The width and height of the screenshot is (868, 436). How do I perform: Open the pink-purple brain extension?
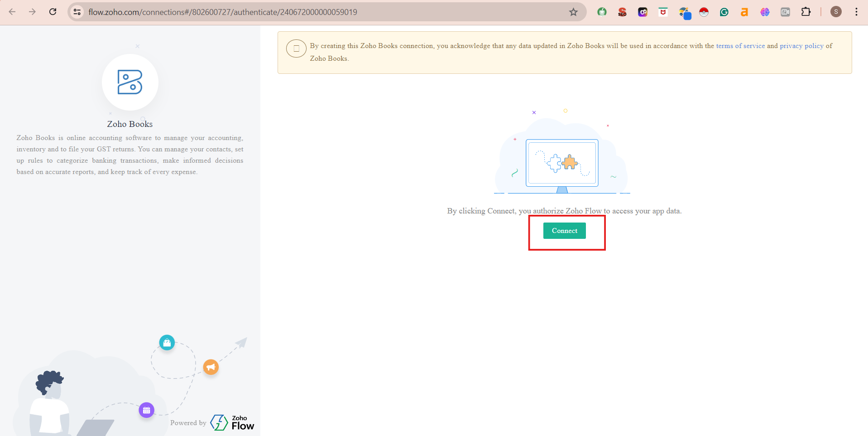(x=765, y=12)
